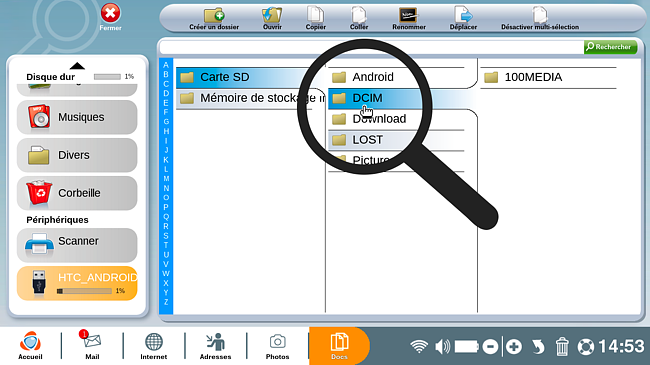Select the HTC_ANDROID USB device

pyautogui.click(x=77, y=283)
